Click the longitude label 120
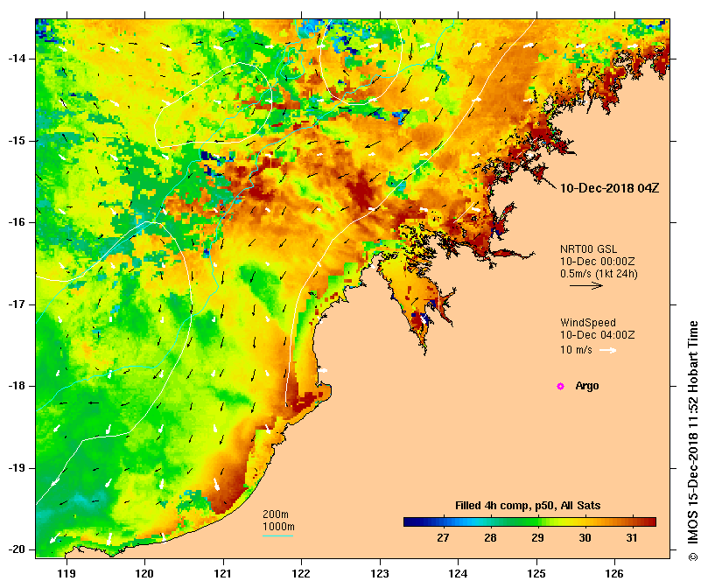This screenshot has height=588, width=708. pos(145,573)
